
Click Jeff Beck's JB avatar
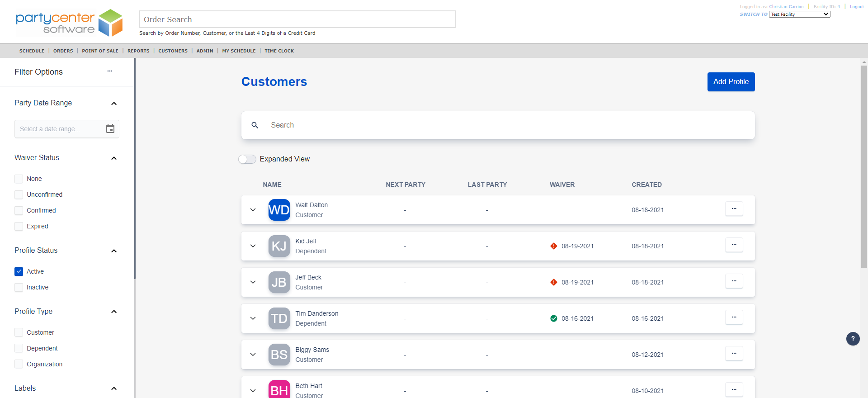coord(279,282)
